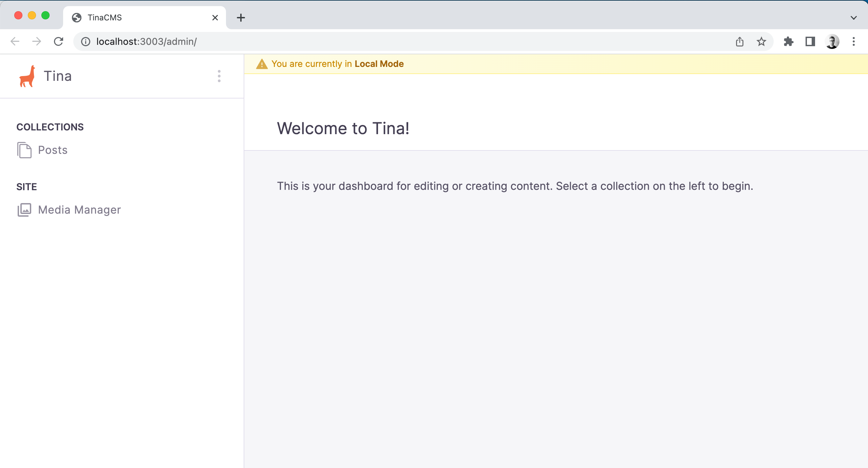Click the Tina title text in sidebar
The height and width of the screenshot is (468, 868).
coord(58,76)
